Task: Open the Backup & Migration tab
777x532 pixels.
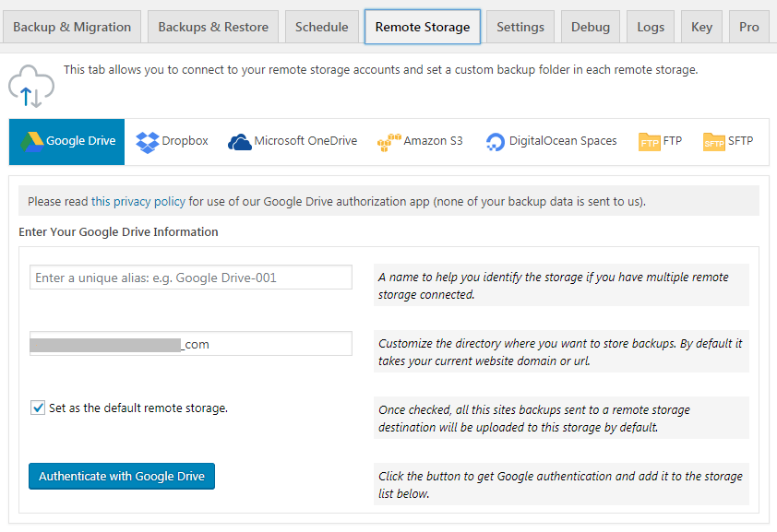Action: 72,27
